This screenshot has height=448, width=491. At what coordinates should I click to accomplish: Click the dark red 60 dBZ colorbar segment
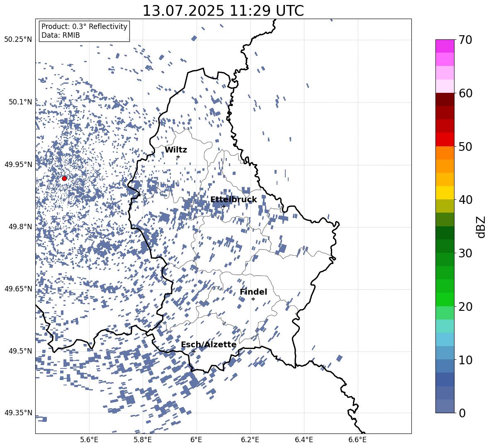click(x=445, y=99)
